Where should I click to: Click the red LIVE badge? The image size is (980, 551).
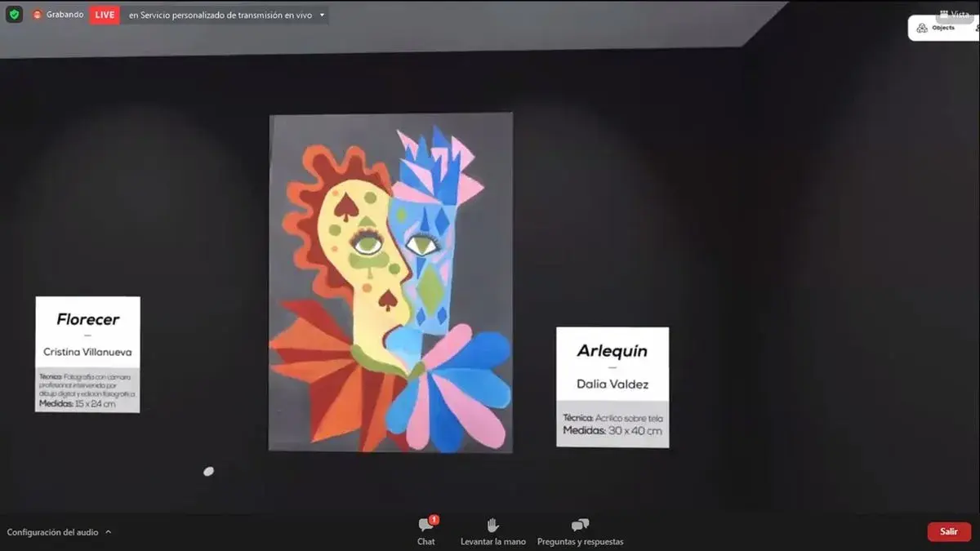point(105,15)
